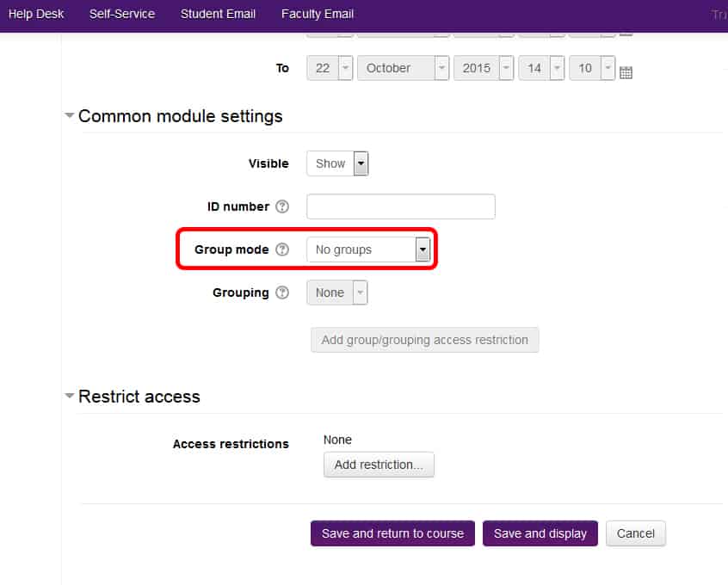Viewport: 728px width, 585px height.
Task: Collapse the Common module settings section
Action: point(70,115)
